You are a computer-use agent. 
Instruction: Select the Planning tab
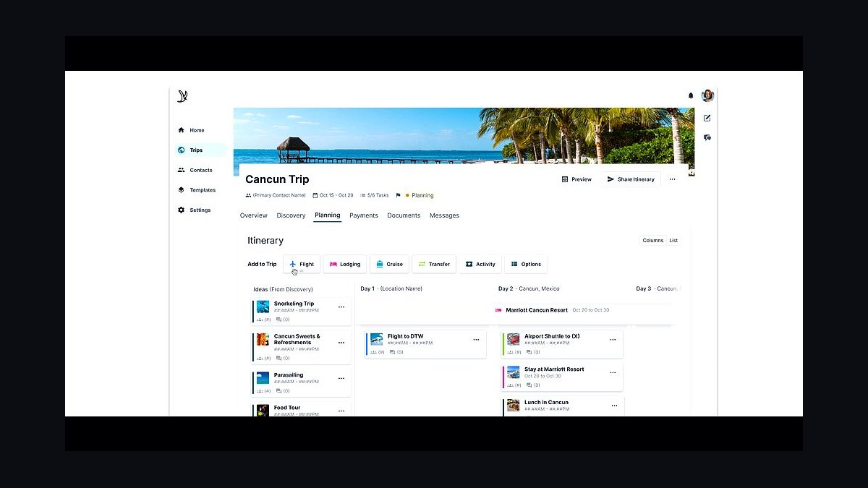tap(328, 215)
